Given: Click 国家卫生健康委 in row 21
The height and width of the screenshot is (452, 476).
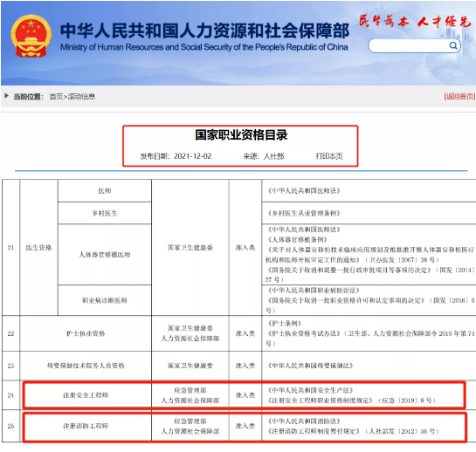Looking at the screenshot, I should pyautogui.click(x=190, y=248).
